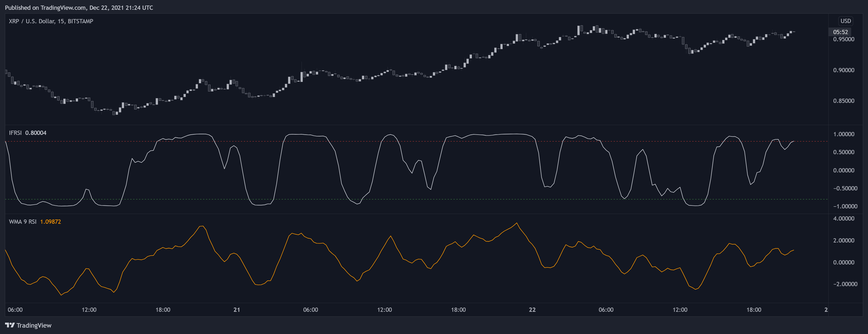The width and height of the screenshot is (868, 334).
Task: Click the 4.00000 label on WMA scale
Action: 843,218
